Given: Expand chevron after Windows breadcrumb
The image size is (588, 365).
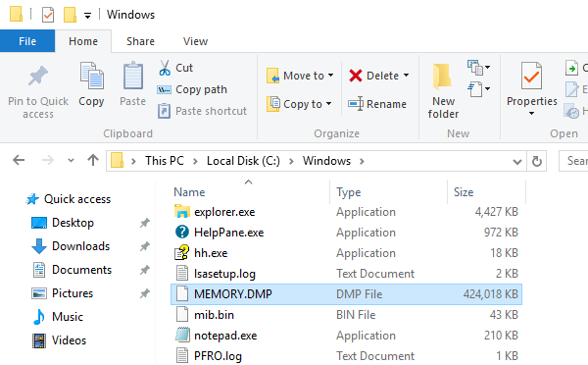Looking at the screenshot, I should pos(362,161).
